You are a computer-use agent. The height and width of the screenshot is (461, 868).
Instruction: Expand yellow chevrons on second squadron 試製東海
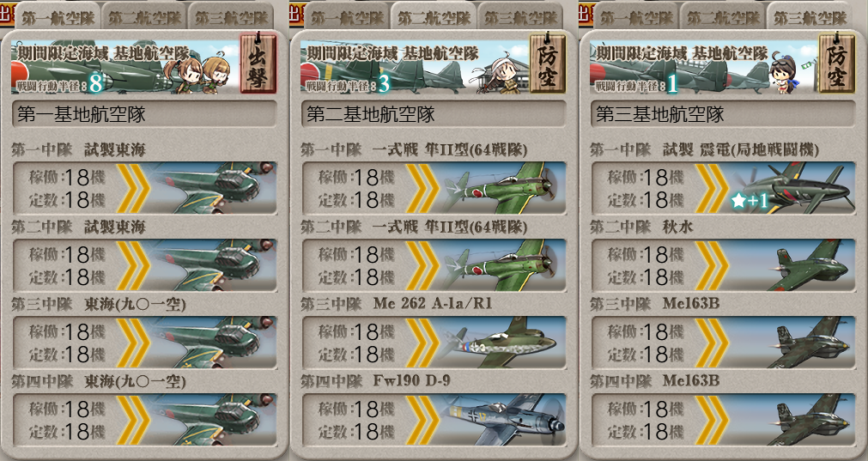click(x=132, y=265)
